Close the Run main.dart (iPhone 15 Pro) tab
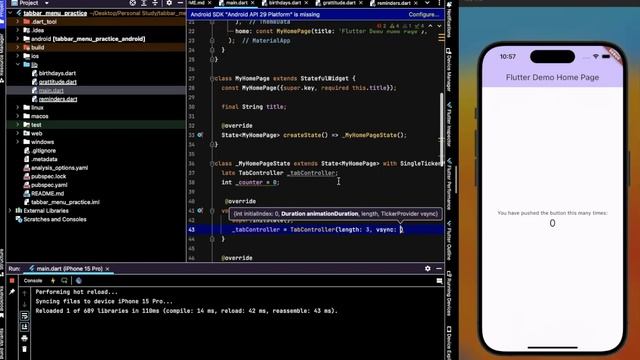640x360 pixels. tap(107, 269)
